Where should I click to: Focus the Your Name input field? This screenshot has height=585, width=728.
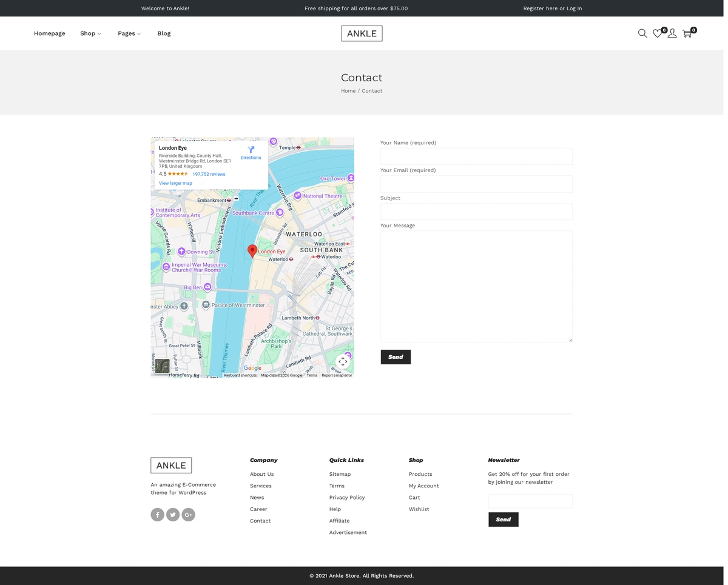(x=476, y=156)
